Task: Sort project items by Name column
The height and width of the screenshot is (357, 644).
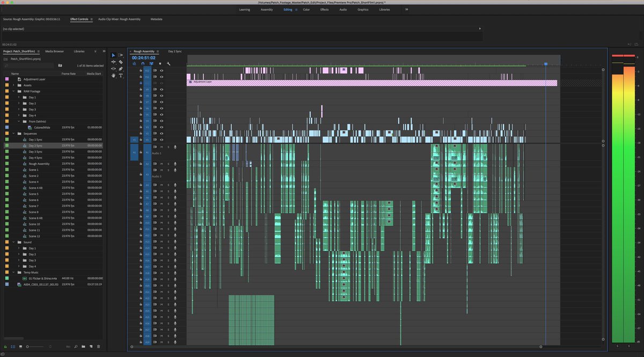Action: click(15, 73)
